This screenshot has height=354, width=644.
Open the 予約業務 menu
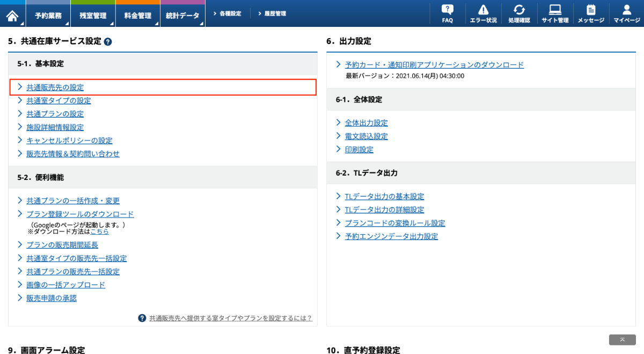(48, 14)
